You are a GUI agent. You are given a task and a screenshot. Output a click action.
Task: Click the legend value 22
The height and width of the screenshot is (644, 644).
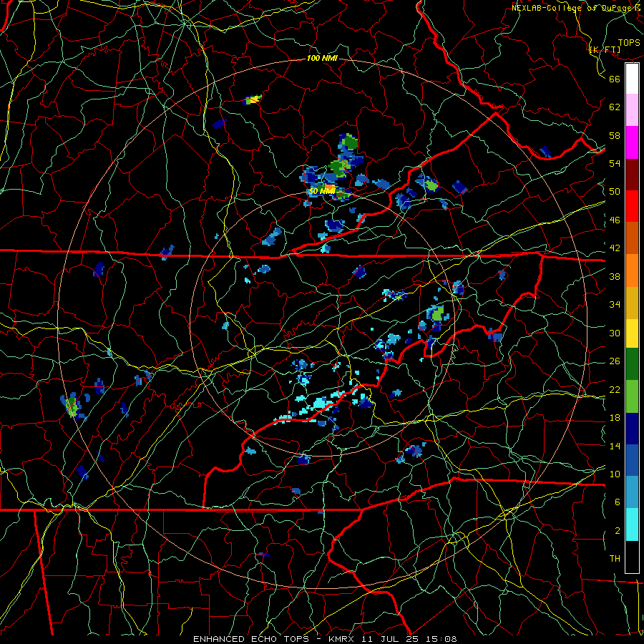[615, 389]
